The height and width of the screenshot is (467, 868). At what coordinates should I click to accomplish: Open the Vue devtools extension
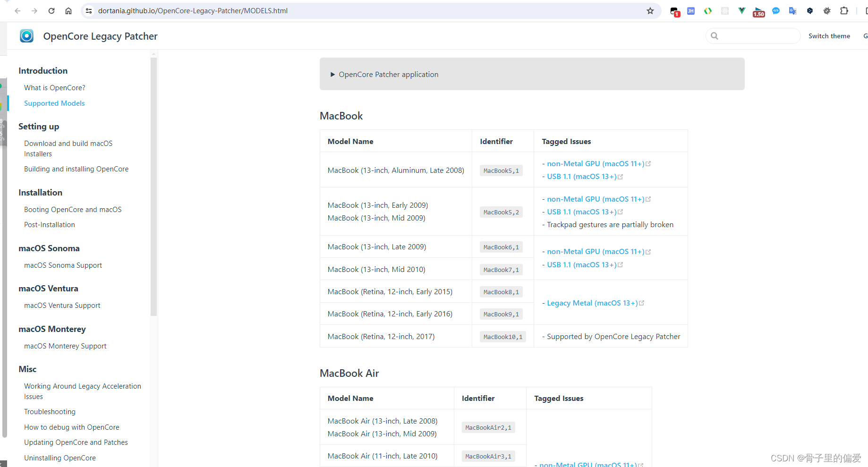tap(742, 11)
